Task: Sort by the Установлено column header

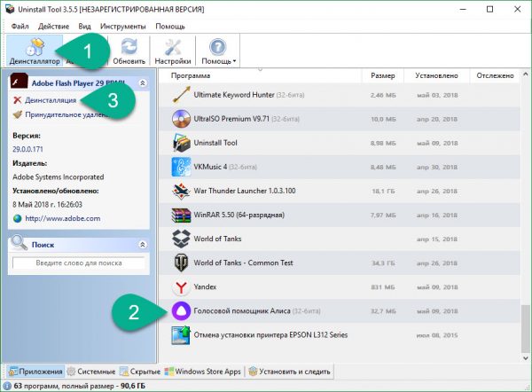Action: coord(436,75)
